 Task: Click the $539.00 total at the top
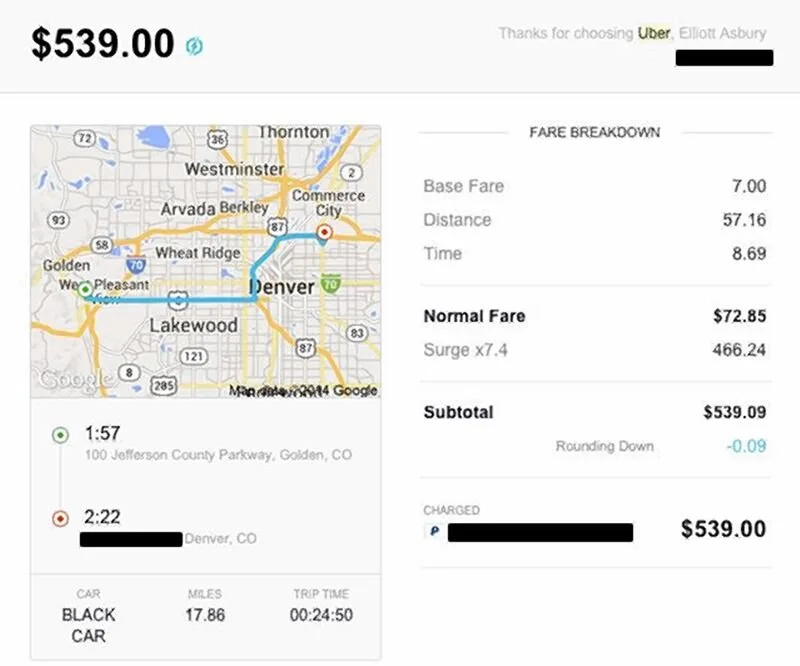click(x=103, y=44)
